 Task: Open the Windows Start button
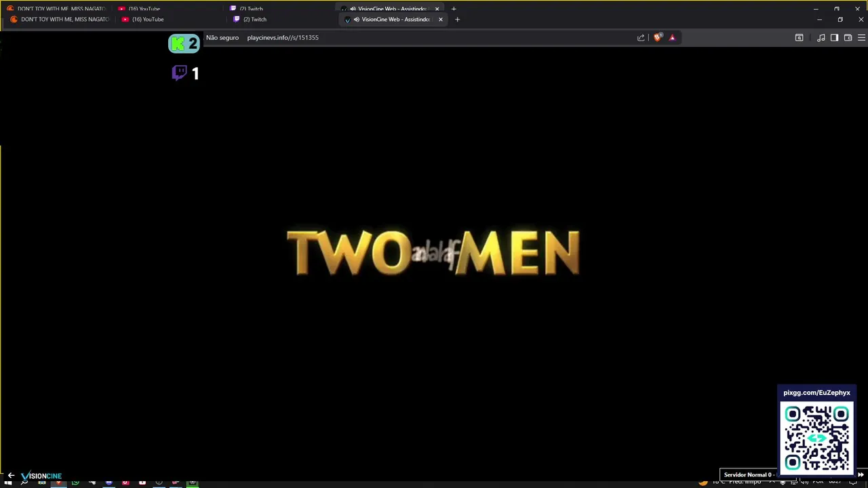coord(8,483)
